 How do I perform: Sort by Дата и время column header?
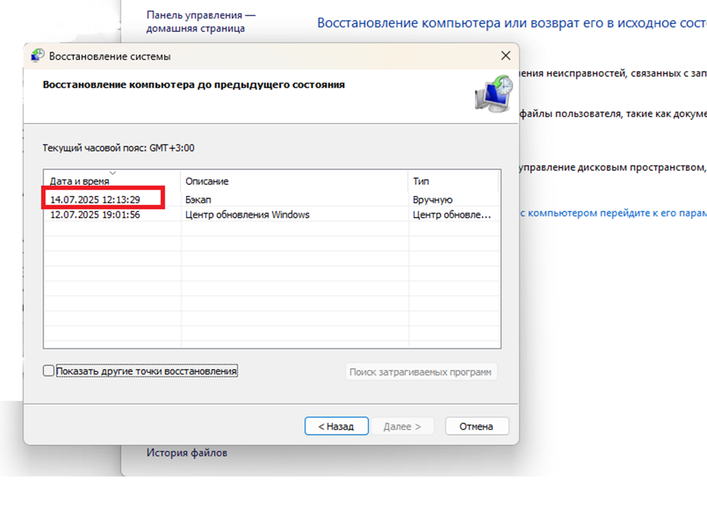tap(112, 181)
